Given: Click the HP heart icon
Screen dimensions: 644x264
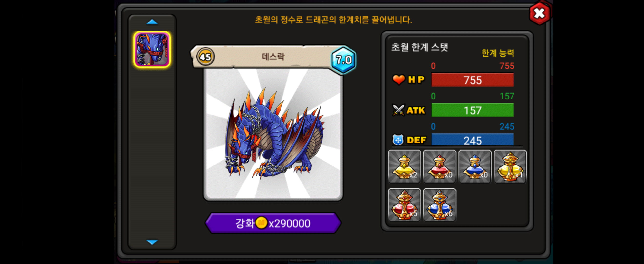Looking at the screenshot, I should (x=399, y=80).
